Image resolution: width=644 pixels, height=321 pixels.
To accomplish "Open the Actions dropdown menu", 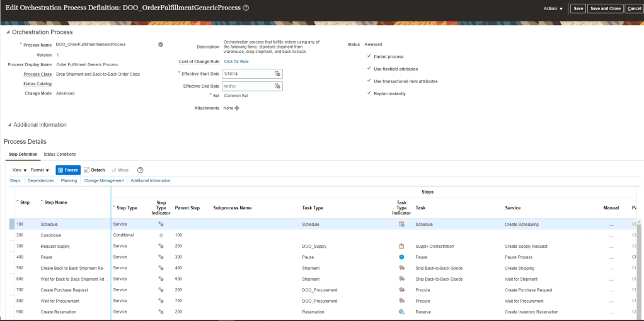I will 553,8.
